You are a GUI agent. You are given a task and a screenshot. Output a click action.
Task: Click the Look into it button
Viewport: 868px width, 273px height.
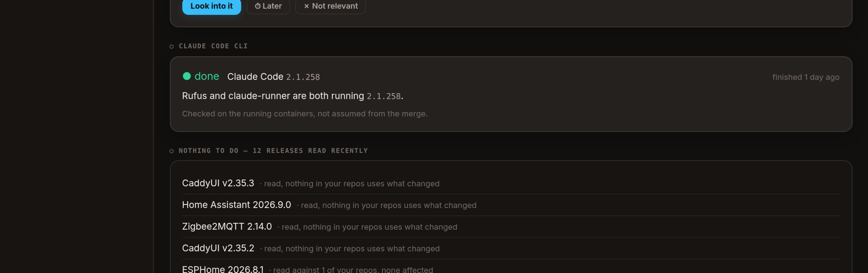(212, 6)
